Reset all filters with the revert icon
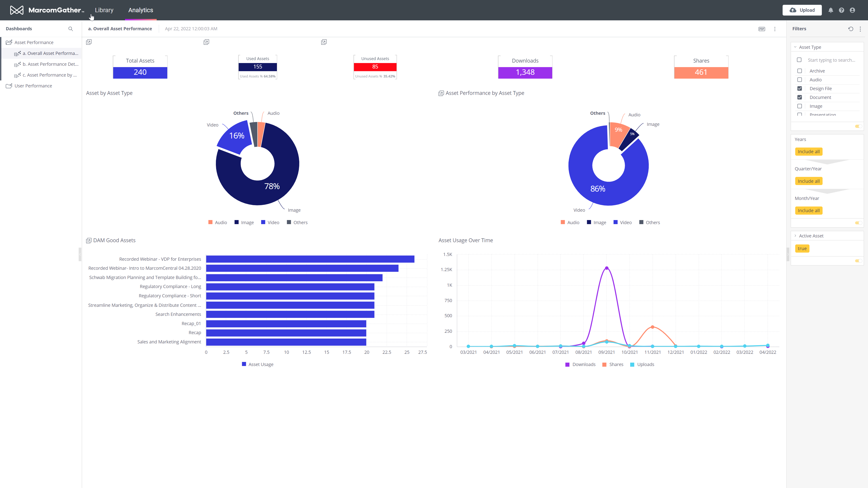The width and height of the screenshot is (868, 488). tap(850, 29)
